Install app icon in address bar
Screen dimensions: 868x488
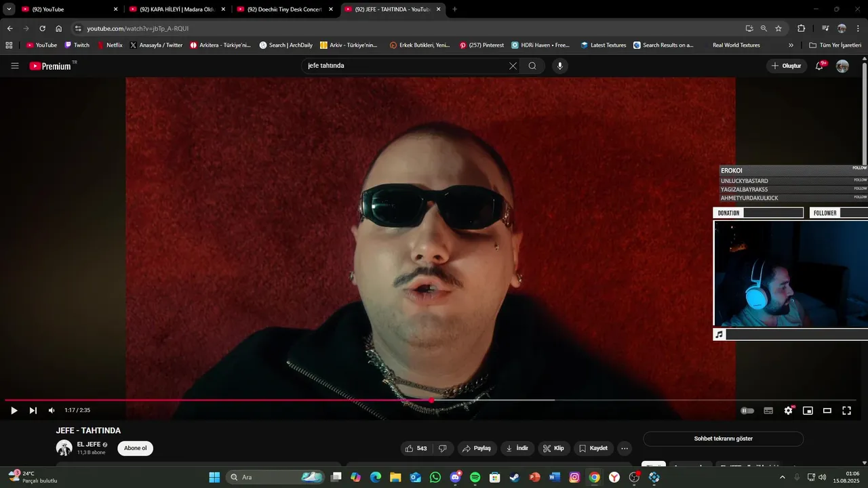pos(749,28)
